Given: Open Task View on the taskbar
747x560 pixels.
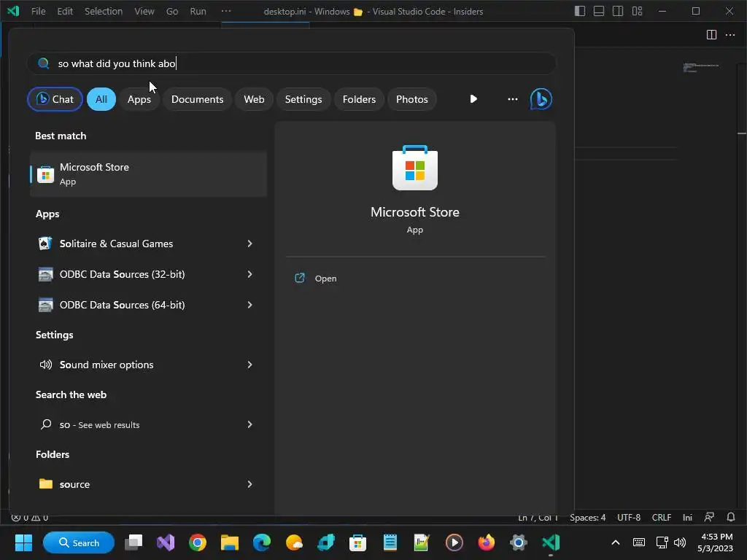Looking at the screenshot, I should click(133, 542).
